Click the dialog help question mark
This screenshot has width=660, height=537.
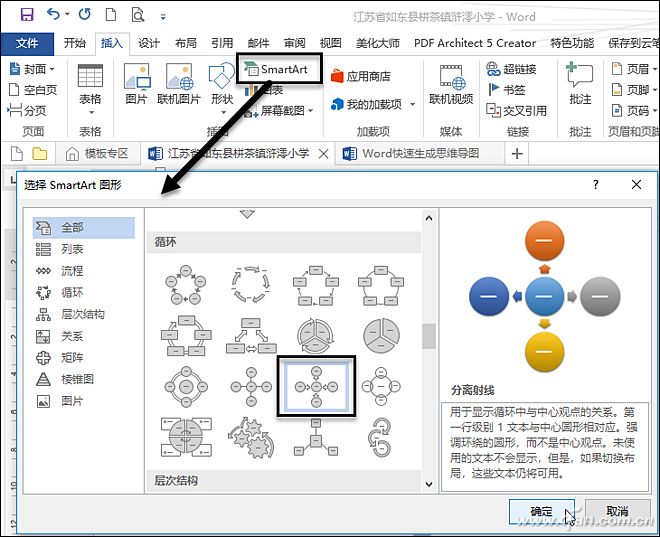pyautogui.click(x=596, y=184)
